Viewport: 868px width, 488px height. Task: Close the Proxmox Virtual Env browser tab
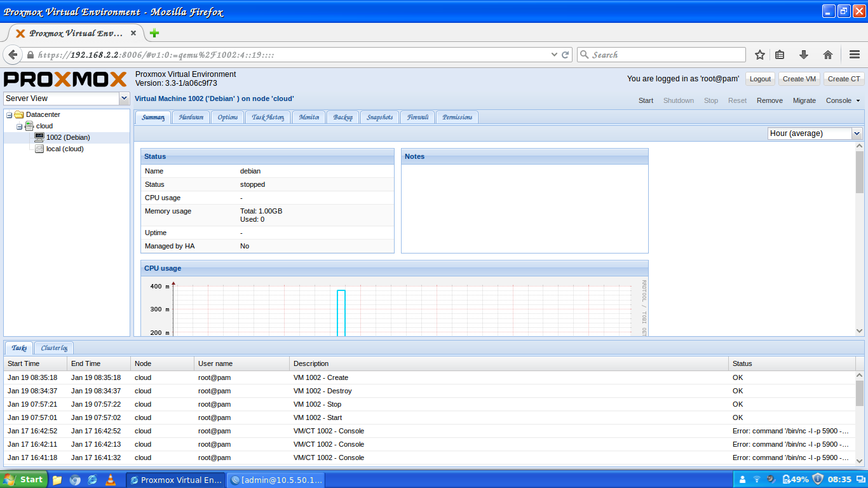133,33
